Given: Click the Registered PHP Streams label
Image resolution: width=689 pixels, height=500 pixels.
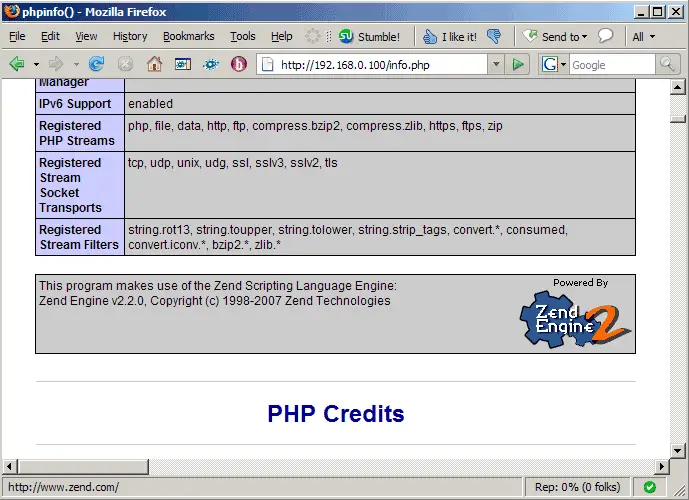Looking at the screenshot, I should click(77, 133).
